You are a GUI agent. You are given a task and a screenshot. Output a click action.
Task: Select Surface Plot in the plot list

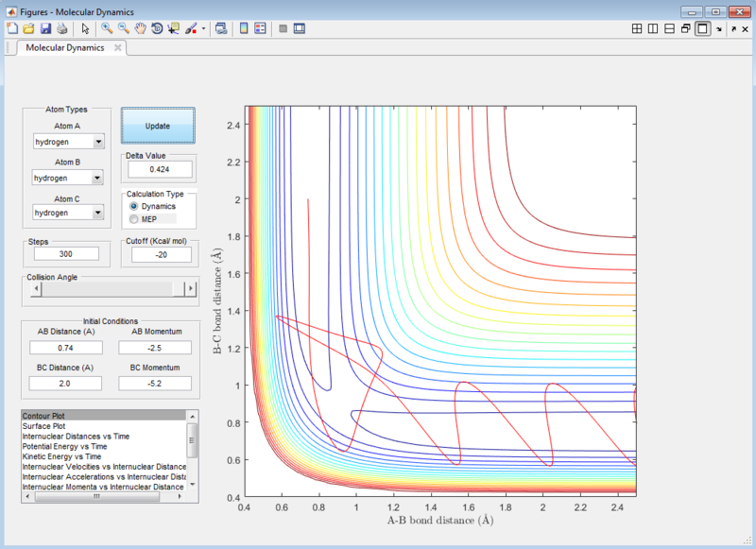pos(44,426)
